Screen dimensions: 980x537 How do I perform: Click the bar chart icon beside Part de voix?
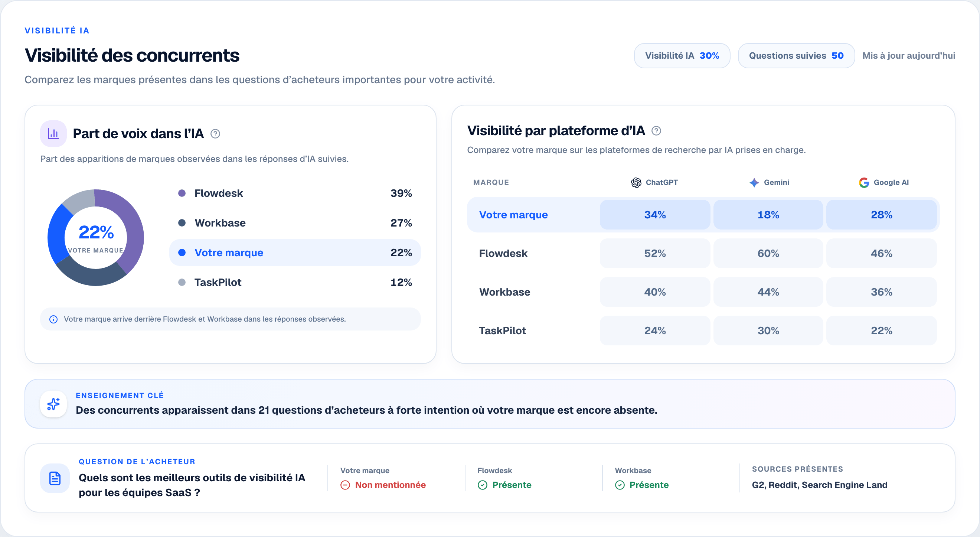click(53, 134)
